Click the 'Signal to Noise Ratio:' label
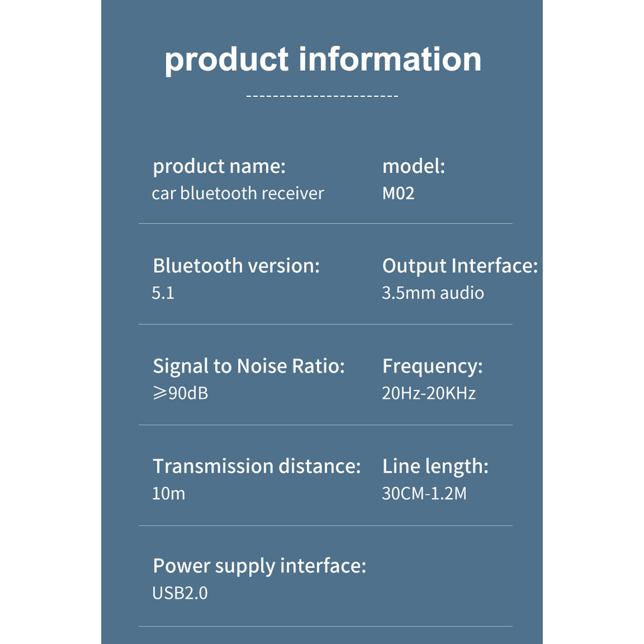 [249, 367]
